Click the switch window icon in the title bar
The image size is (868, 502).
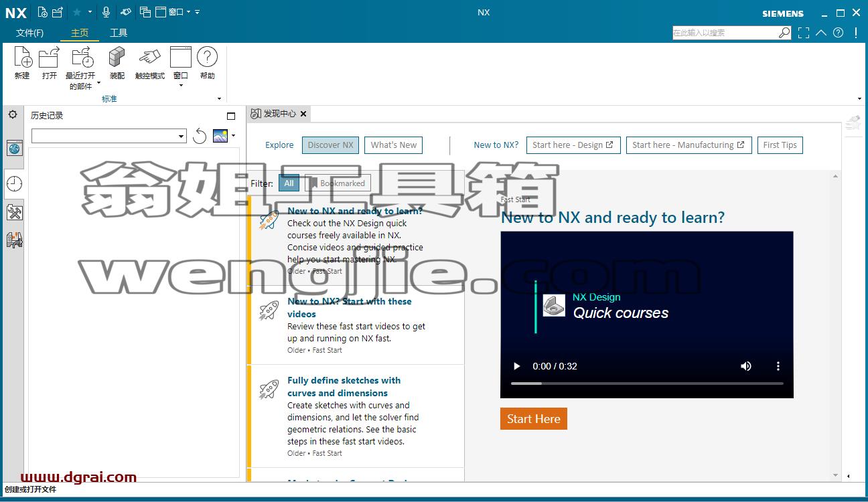click(145, 12)
